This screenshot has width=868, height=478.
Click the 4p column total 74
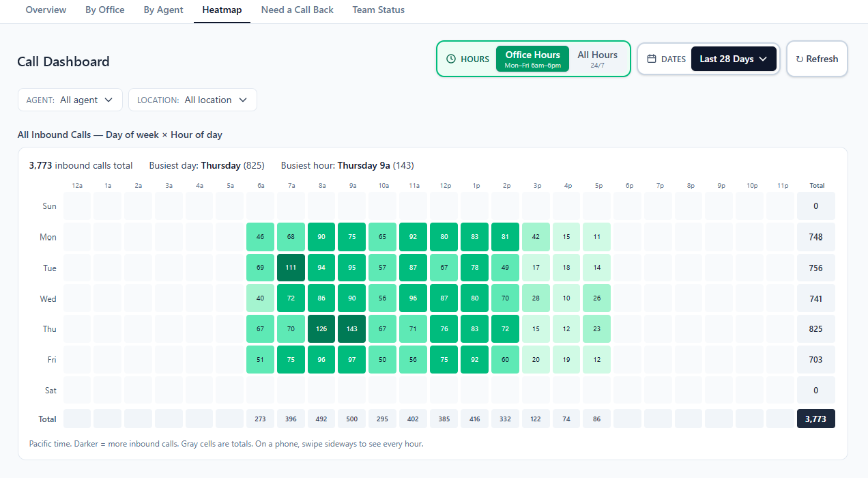pos(566,419)
